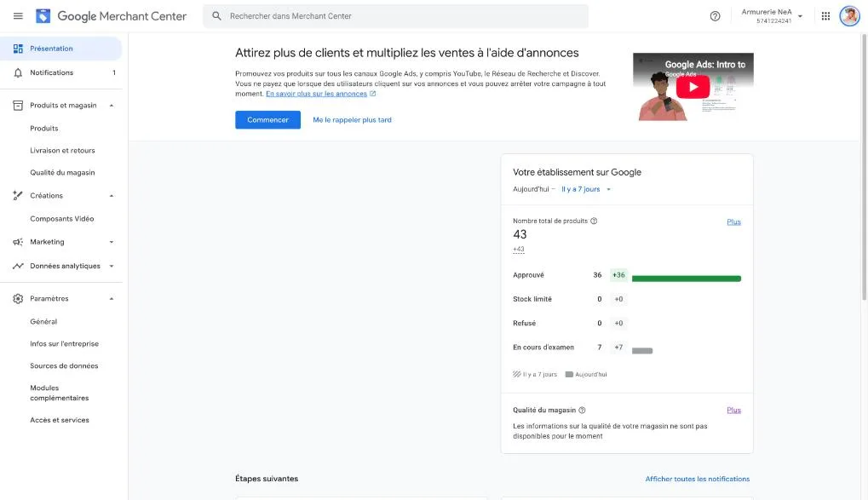Expand the Marketing section
868x500 pixels.
click(112, 242)
